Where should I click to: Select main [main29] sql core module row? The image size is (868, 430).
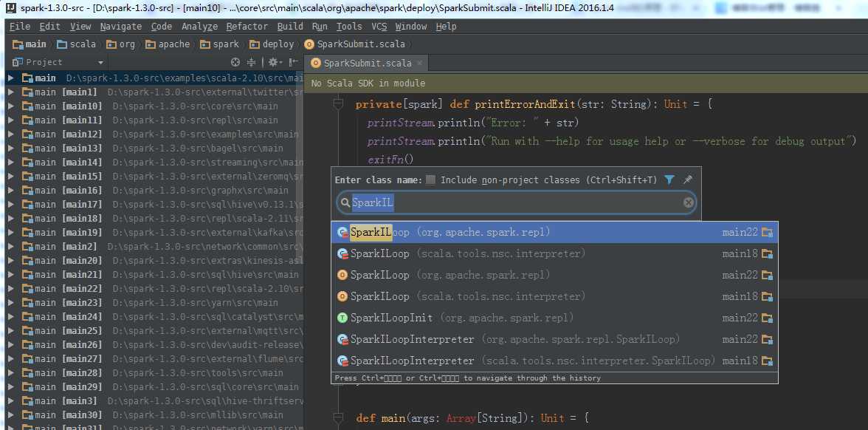154,387
